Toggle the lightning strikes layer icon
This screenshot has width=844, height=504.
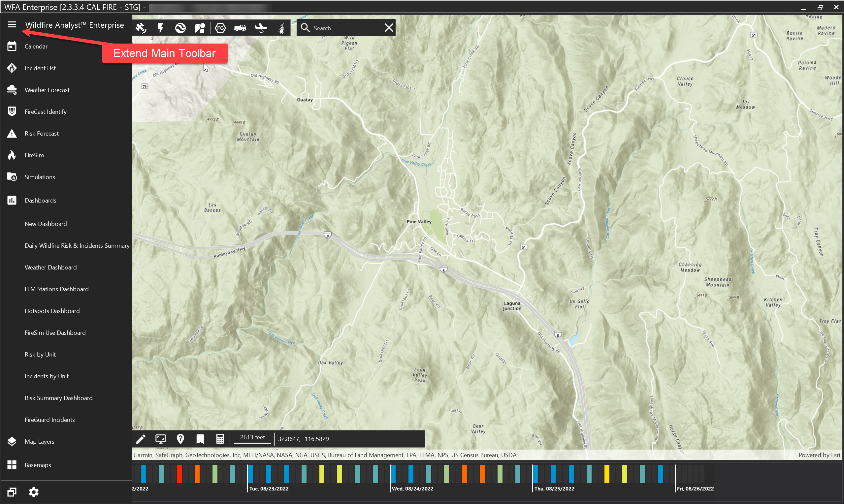pyautogui.click(x=160, y=28)
